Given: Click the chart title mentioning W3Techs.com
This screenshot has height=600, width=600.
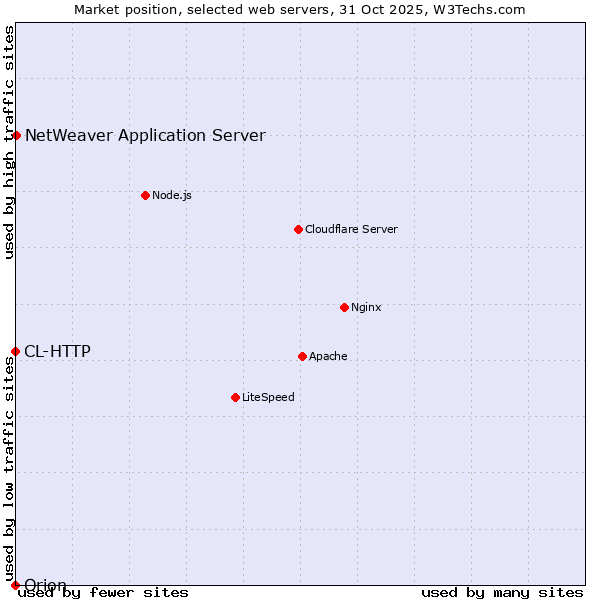Looking at the screenshot, I should click(300, 9).
